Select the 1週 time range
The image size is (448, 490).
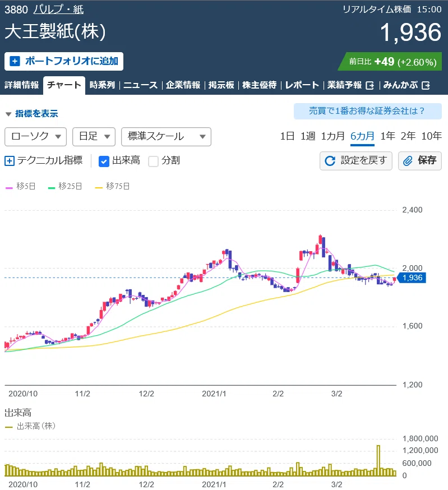point(308,136)
